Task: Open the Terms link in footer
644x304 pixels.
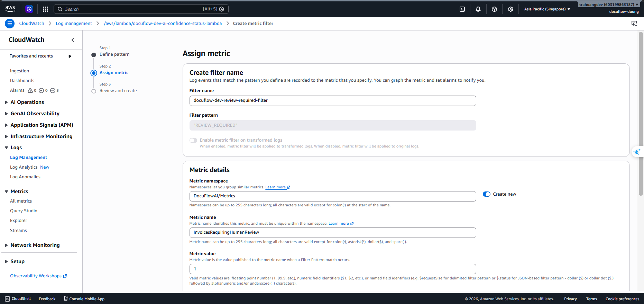Action: pyautogui.click(x=591, y=299)
